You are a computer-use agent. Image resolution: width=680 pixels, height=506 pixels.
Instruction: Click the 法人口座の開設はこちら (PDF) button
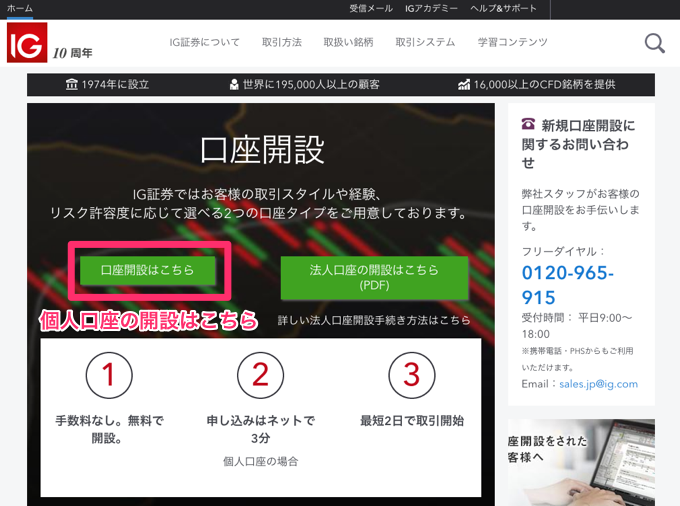point(374,277)
